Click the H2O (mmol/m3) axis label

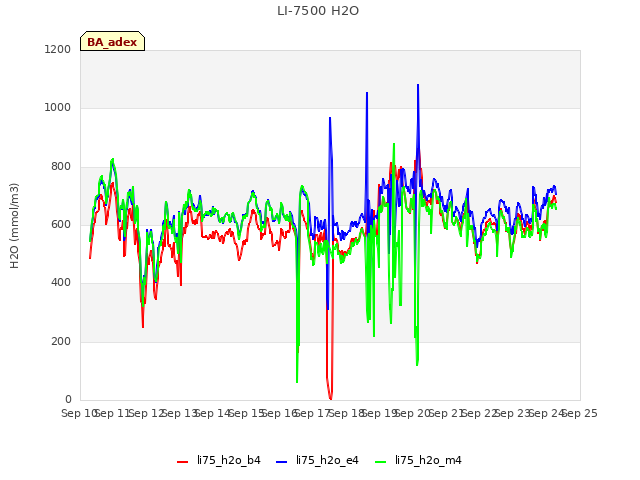point(14,226)
